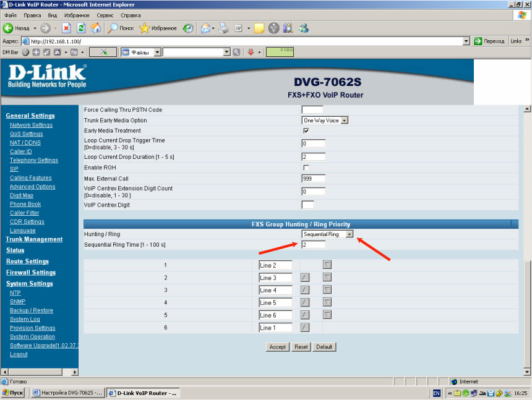The width and height of the screenshot is (532, 400).
Task: Open the Сервис menu
Action: pyautogui.click(x=105, y=15)
